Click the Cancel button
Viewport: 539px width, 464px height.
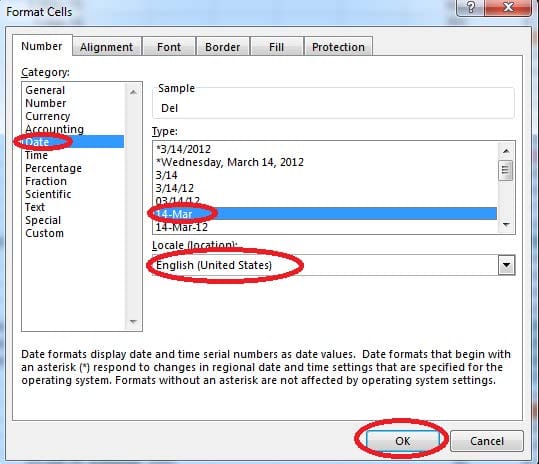pyautogui.click(x=487, y=441)
